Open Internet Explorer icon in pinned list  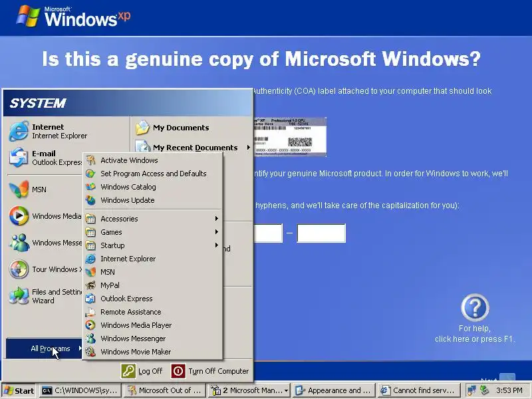pyautogui.click(x=19, y=131)
